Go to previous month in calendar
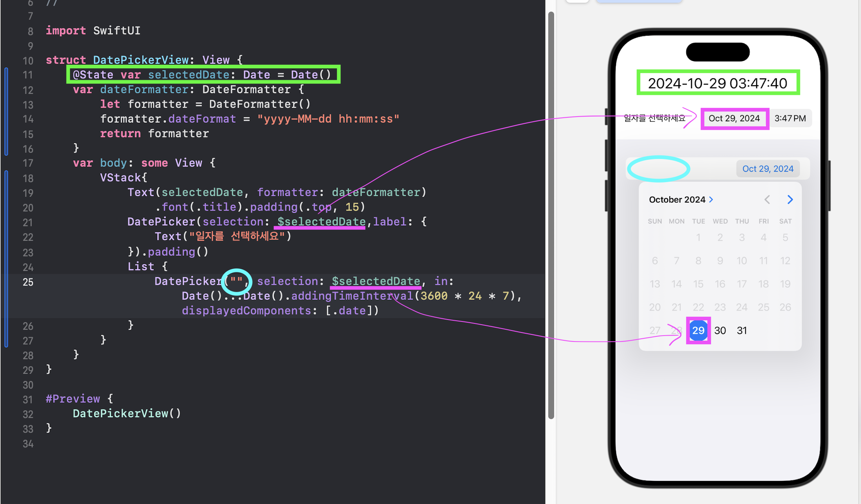The image size is (861, 504). coord(767,200)
